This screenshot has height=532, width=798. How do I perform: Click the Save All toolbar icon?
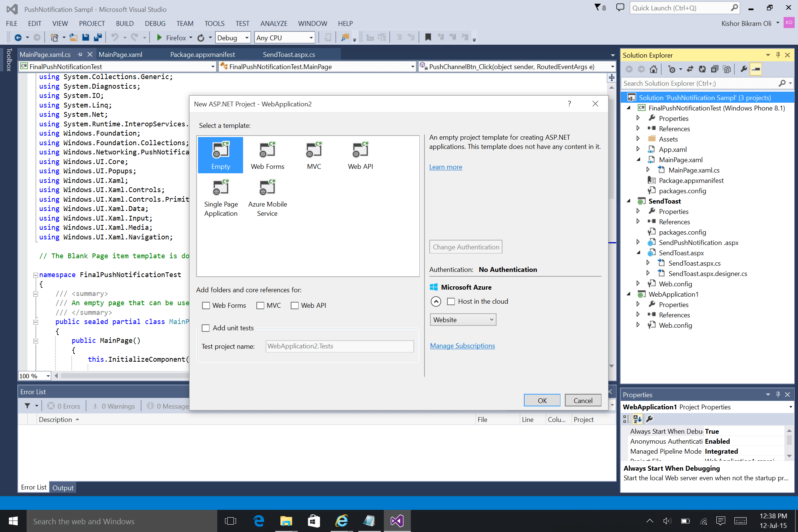[98, 38]
